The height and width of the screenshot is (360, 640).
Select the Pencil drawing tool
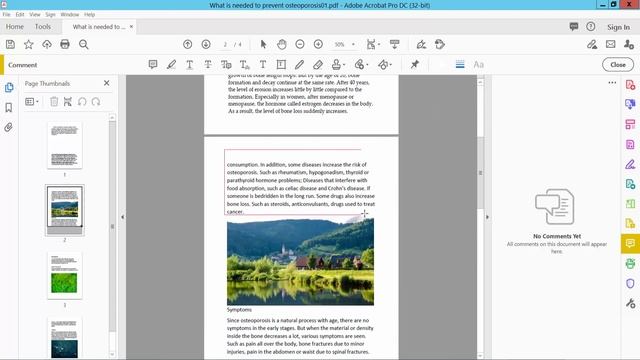(300, 64)
